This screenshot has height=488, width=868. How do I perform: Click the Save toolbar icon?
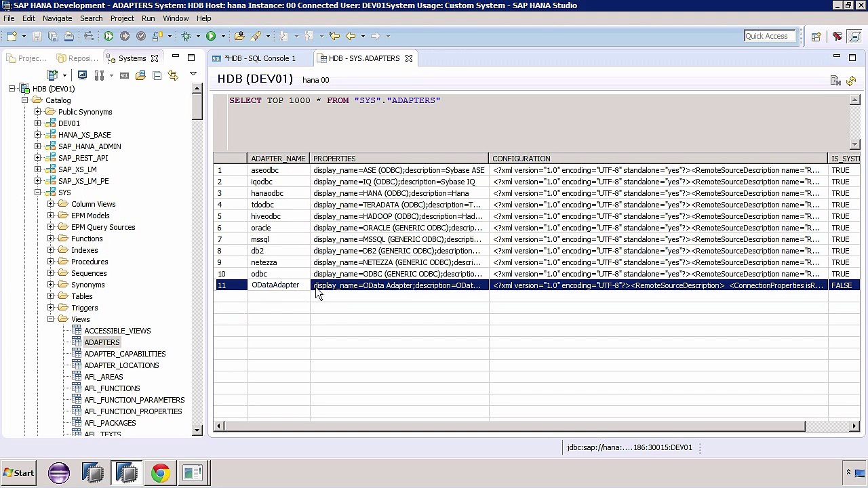pyautogui.click(x=37, y=36)
